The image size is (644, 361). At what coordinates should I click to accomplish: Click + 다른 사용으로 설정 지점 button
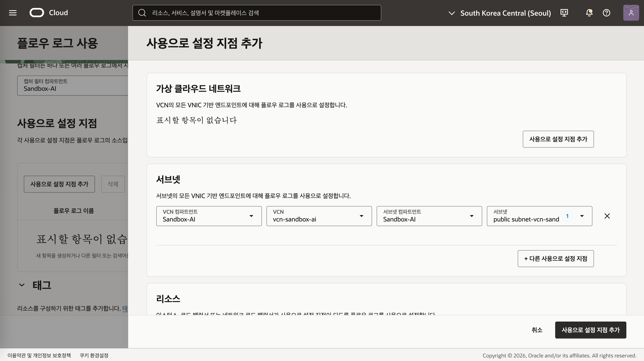coord(555,259)
